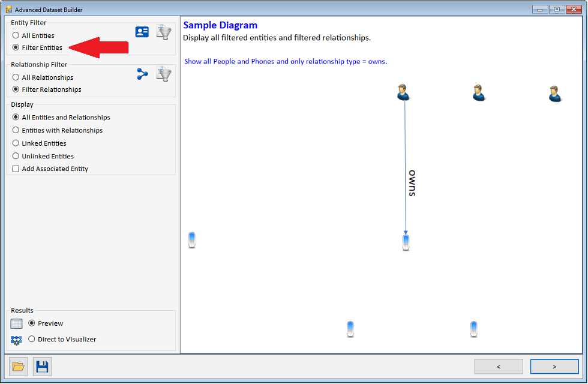
Task: Click the entity card icon in Entity Filter
Action: pos(142,32)
